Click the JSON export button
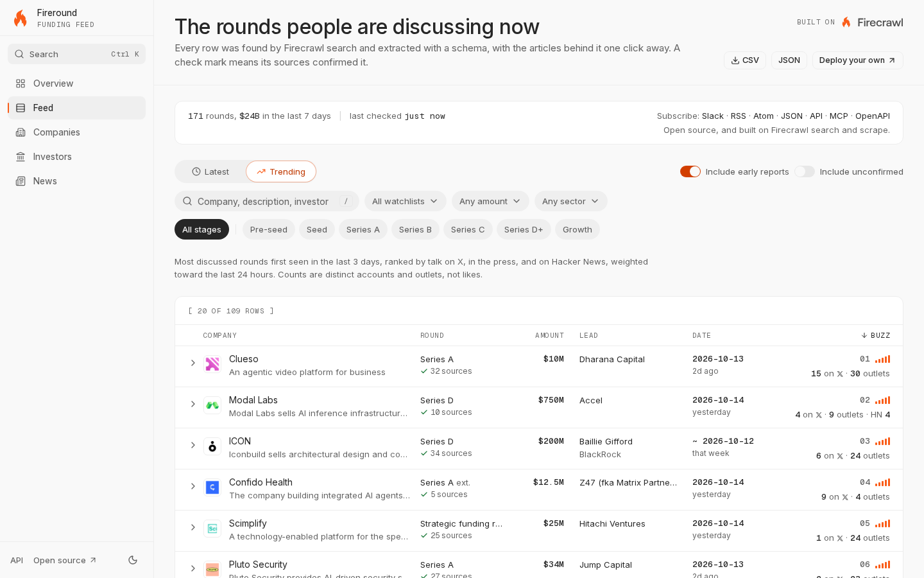Viewport: 924px width, 578px height. click(789, 60)
